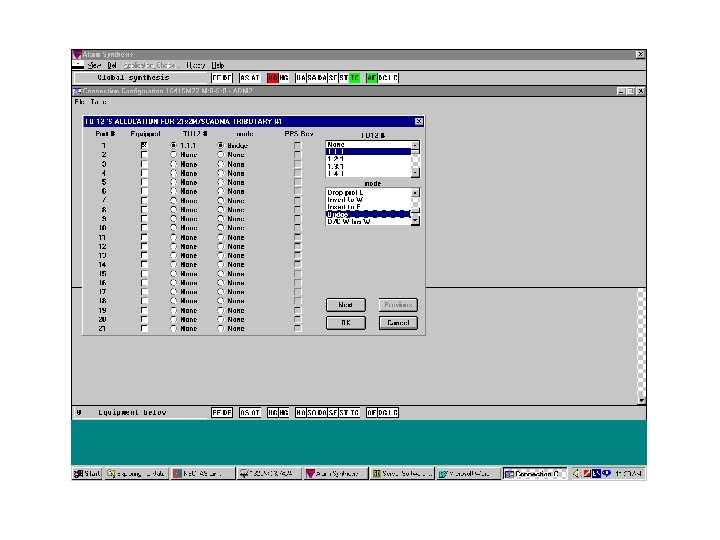Image resolution: width=720 pixels, height=540 pixels.
Task: Select Insert to W in mode list
Action: [368, 200]
